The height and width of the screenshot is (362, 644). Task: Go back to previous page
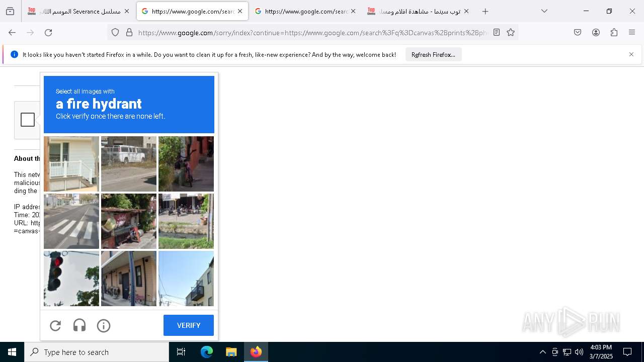[x=12, y=32]
